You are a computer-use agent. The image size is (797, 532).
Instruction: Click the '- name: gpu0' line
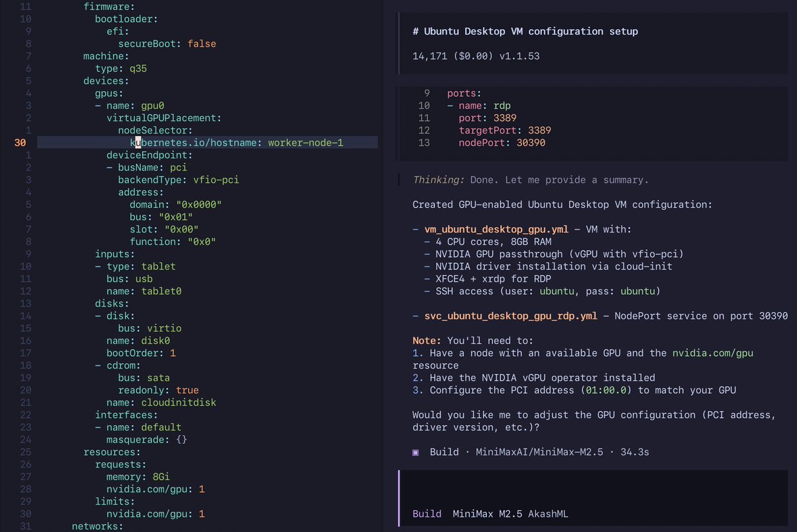click(130, 106)
